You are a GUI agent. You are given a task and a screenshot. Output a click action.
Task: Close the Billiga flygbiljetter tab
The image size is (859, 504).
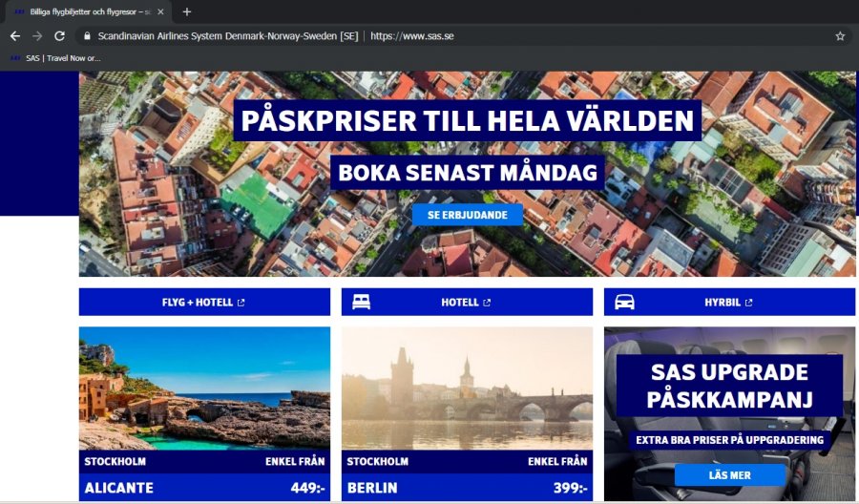pos(160,11)
